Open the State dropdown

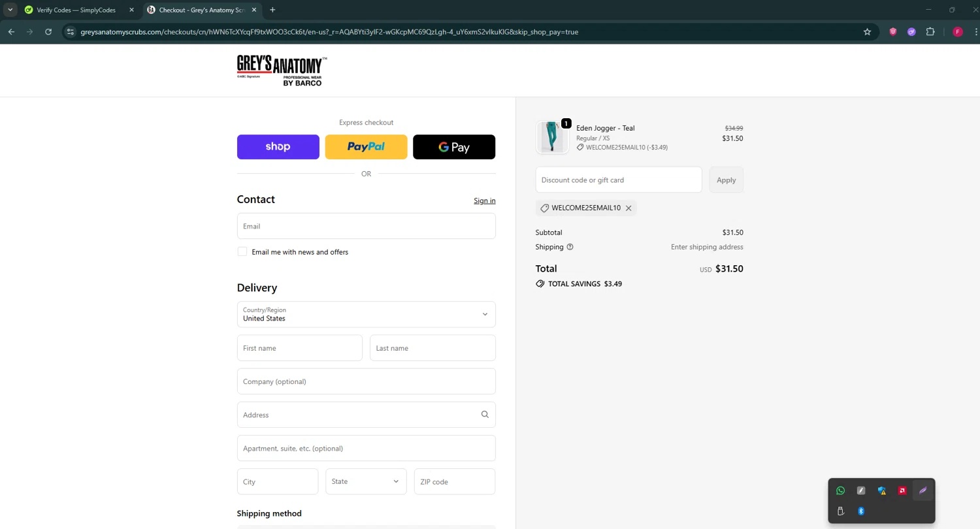366,481
